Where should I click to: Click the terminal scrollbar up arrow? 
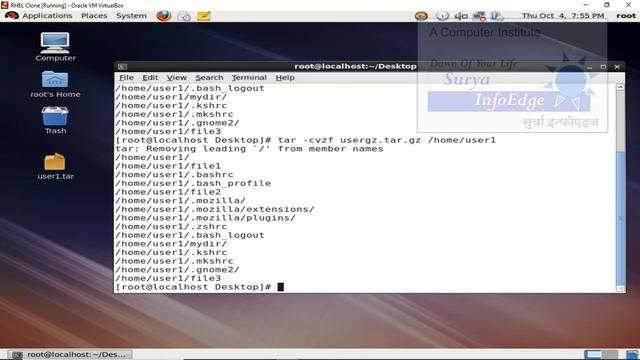[620, 87]
